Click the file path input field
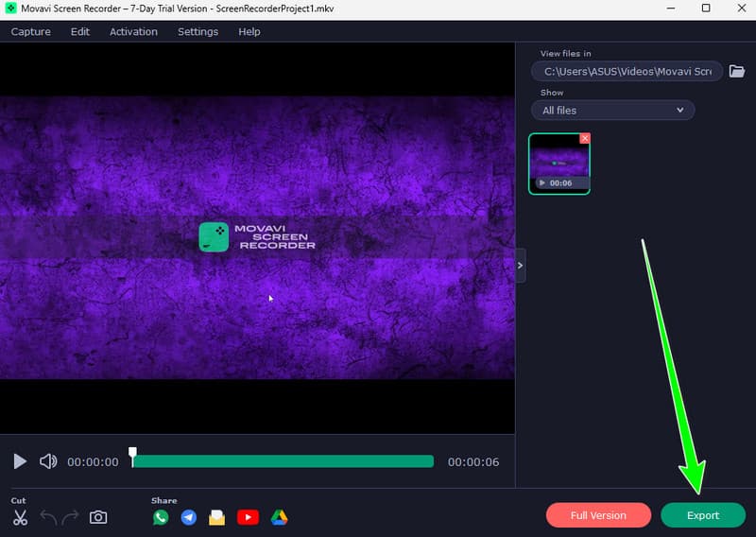 point(627,72)
